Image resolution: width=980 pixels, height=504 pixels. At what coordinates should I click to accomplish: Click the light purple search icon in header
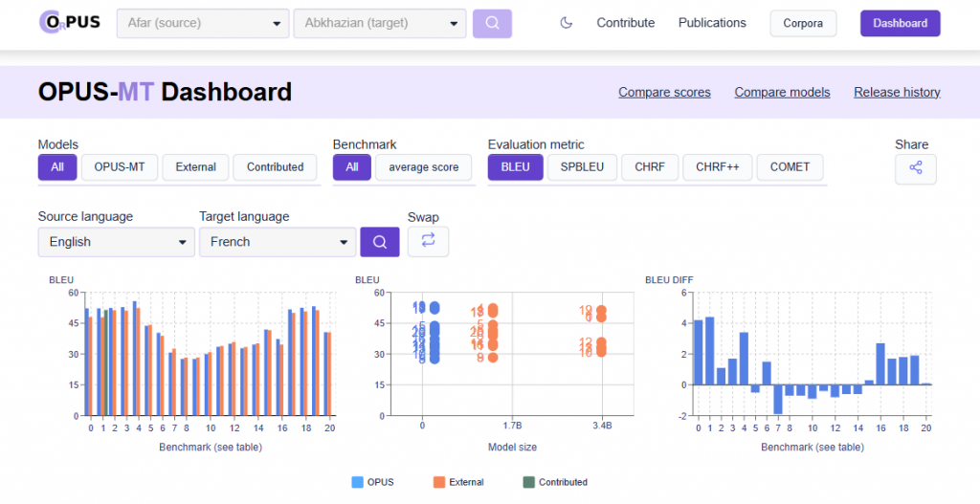click(x=492, y=23)
